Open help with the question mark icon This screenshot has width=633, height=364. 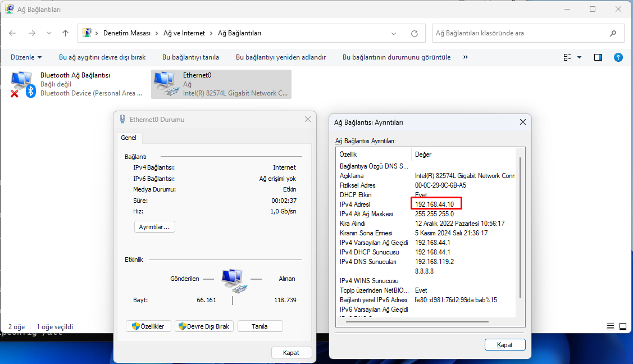pos(618,57)
